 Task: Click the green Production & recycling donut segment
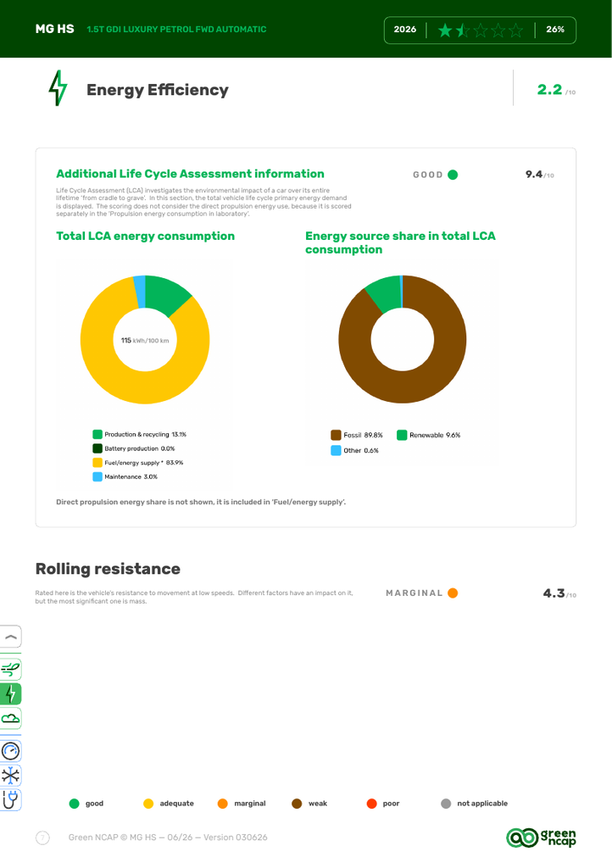(x=169, y=294)
